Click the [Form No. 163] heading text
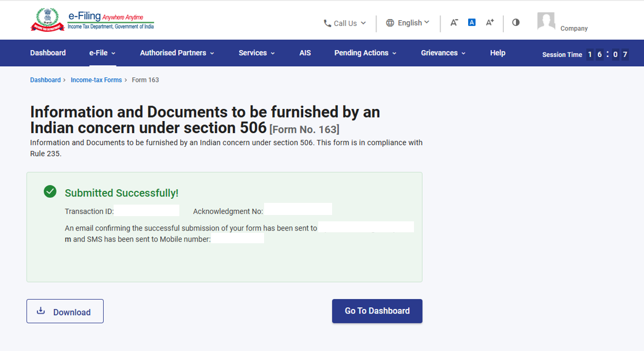The image size is (644, 351). click(x=304, y=129)
